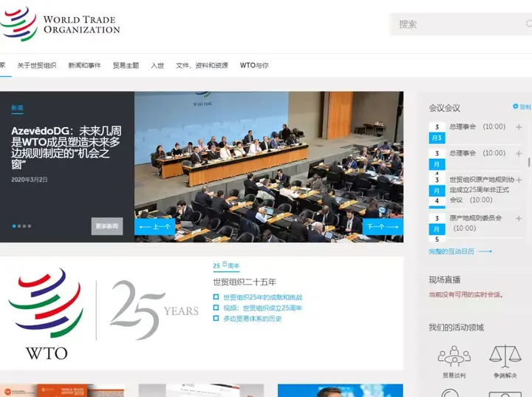532x397 pixels.
Task: Open the 完整的互动日历 link
Action: tap(460, 251)
